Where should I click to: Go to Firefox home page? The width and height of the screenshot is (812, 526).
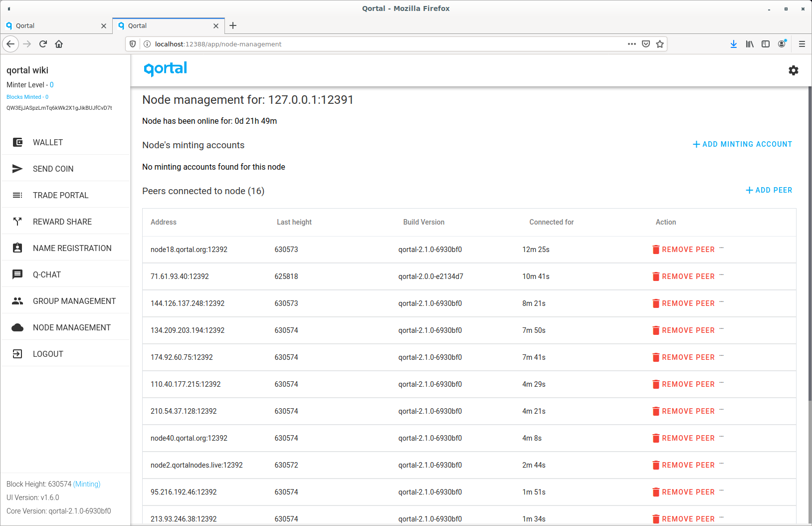pos(59,44)
